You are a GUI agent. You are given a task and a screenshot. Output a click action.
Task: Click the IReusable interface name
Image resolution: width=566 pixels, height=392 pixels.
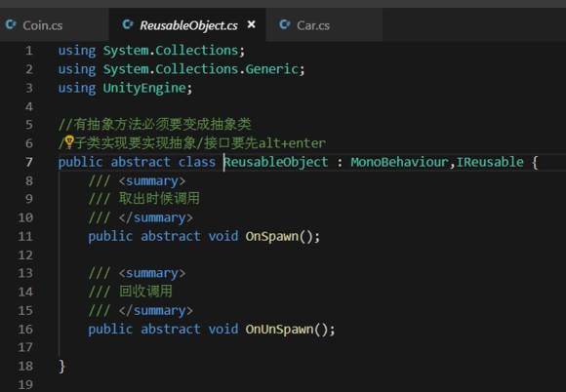tap(490, 162)
